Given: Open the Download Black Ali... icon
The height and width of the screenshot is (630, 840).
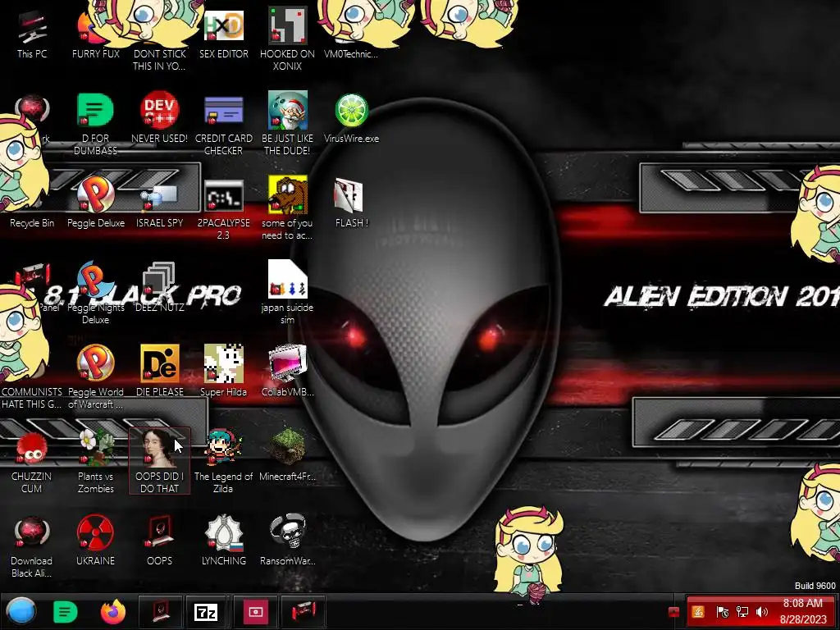Looking at the screenshot, I should 32,546.
